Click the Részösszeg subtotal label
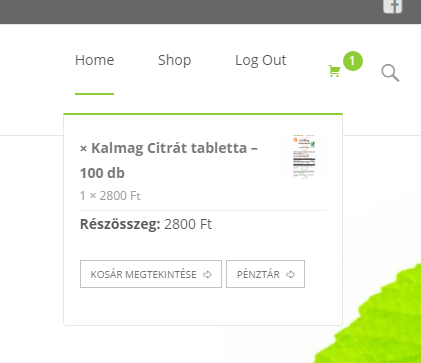Viewport: 421px width, 363px height. [120, 224]
